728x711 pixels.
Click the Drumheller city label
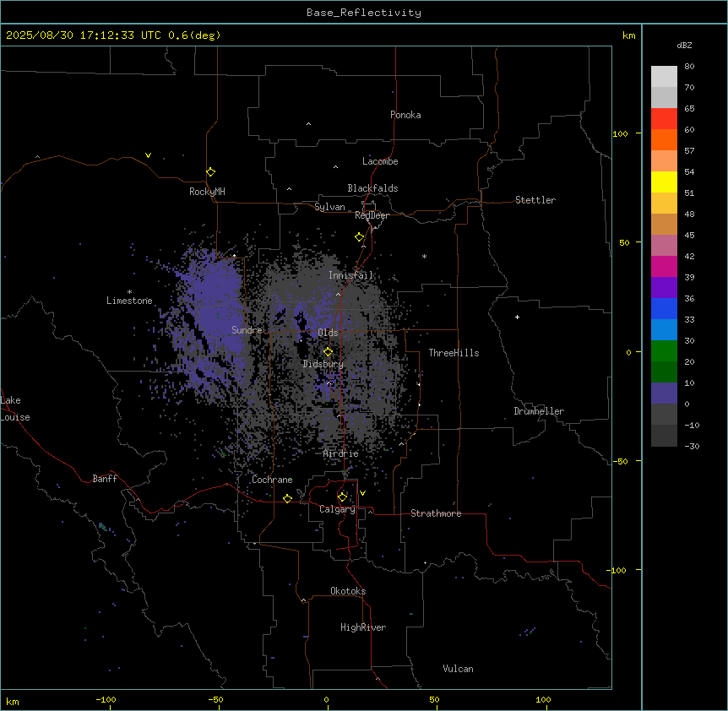(x=539, y=411)
